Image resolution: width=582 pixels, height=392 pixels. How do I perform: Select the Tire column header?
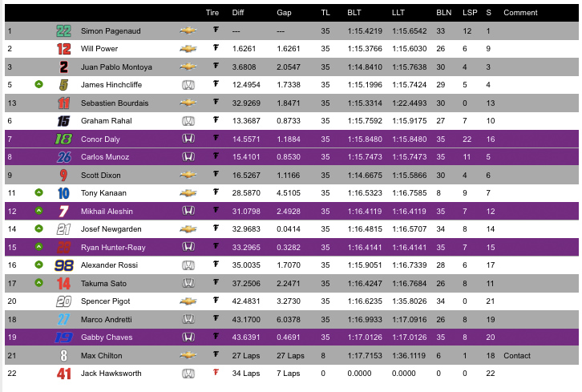pyautogui.click(x=212, y=13)
